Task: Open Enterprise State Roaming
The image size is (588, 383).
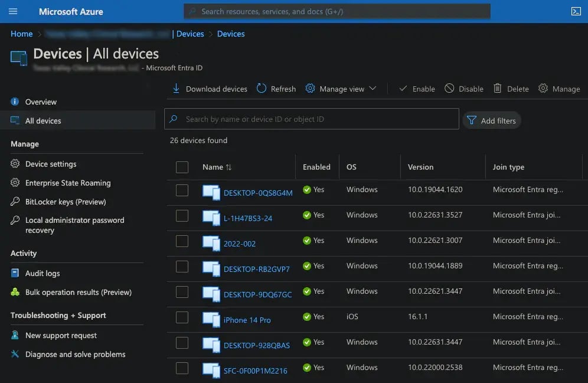Action: click(68, 183)
